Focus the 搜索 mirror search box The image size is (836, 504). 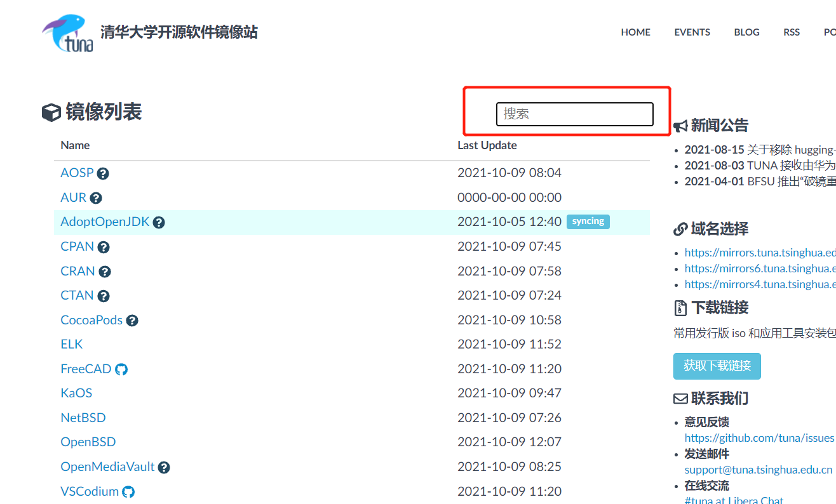(574, 114)
